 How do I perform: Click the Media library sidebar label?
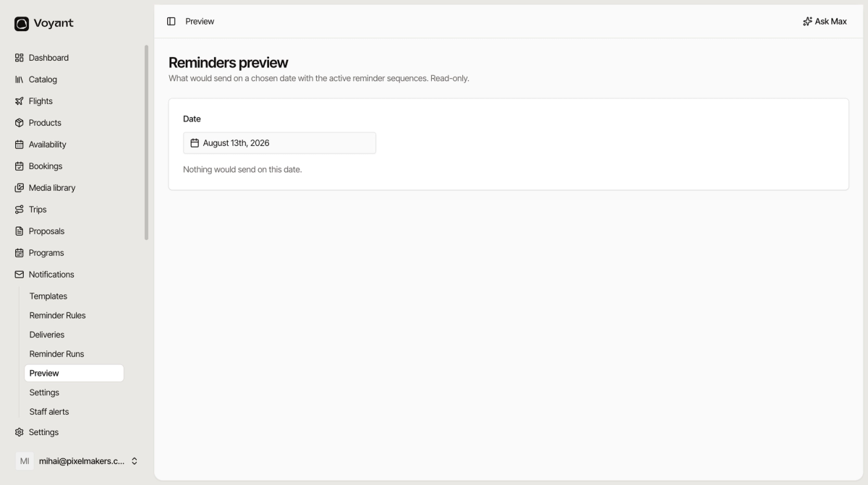tap(52, 188)
